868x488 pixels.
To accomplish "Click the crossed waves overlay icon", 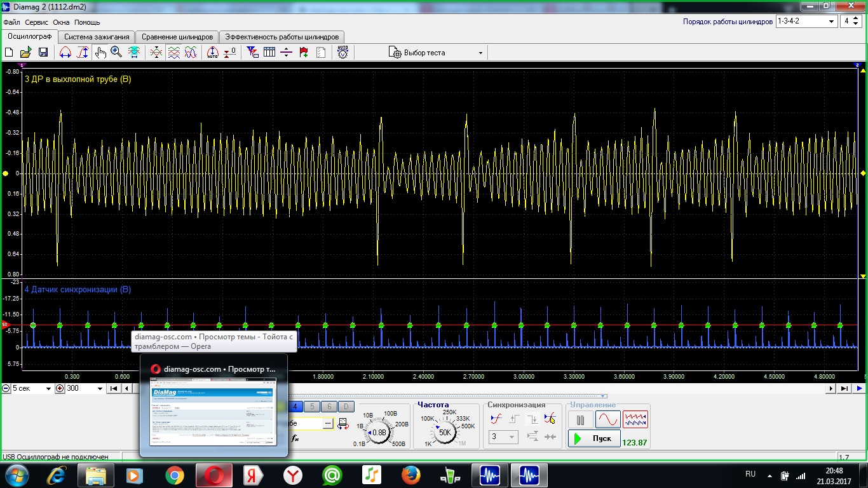I will [156, 53].
